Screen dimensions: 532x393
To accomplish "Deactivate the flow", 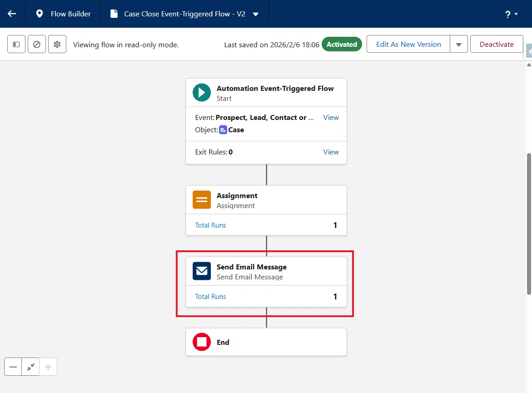I will [x=497, y=44].
